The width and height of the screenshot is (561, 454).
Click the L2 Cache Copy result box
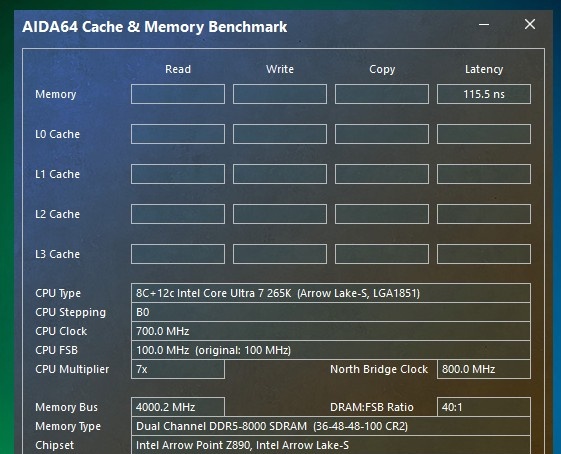pos(382,214)
